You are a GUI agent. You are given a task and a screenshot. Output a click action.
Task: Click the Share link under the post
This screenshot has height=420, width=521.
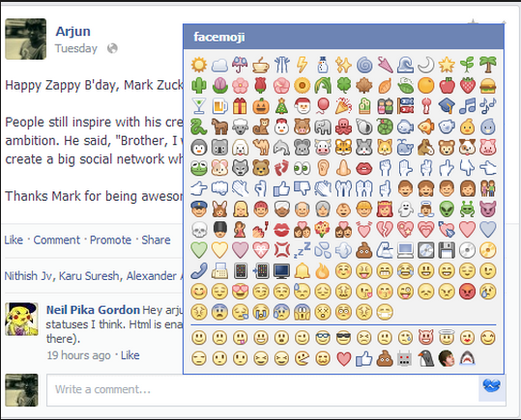coord(156,239)
